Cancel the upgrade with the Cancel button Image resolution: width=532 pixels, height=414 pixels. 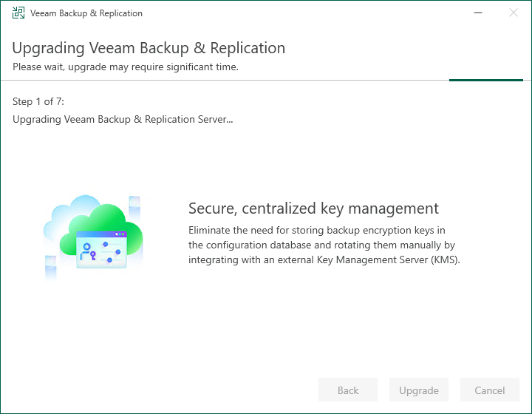point(489,390)
